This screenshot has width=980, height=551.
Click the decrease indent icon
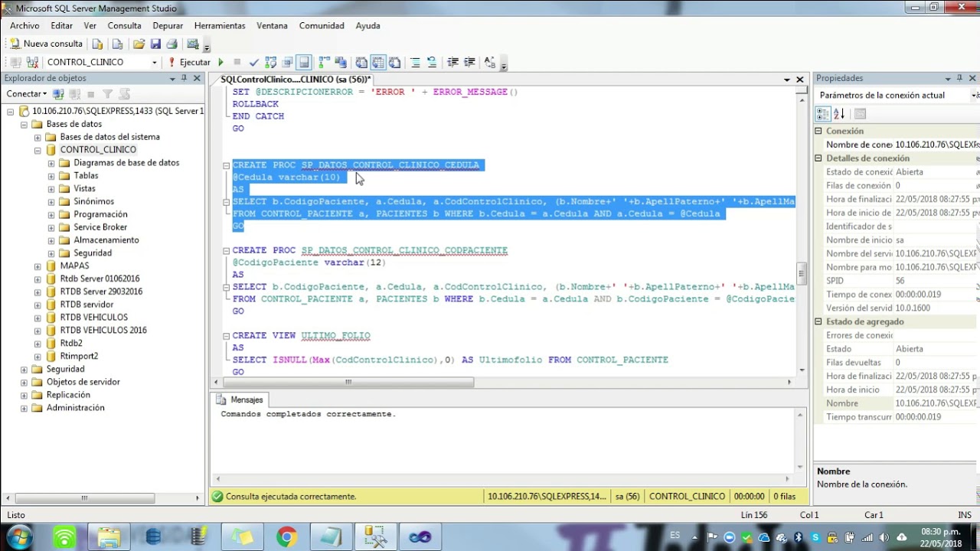point(453,62)
